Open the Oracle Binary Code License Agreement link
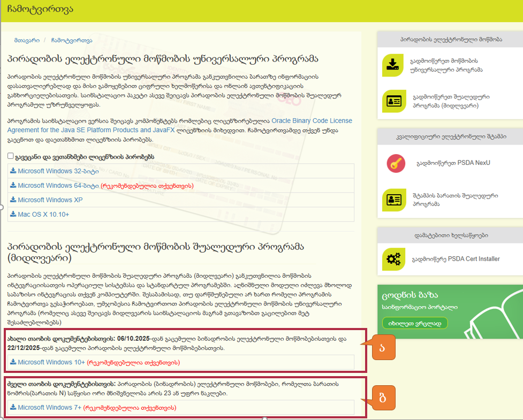The width and height of the screenshot is (523, 420). click(312, 121)
